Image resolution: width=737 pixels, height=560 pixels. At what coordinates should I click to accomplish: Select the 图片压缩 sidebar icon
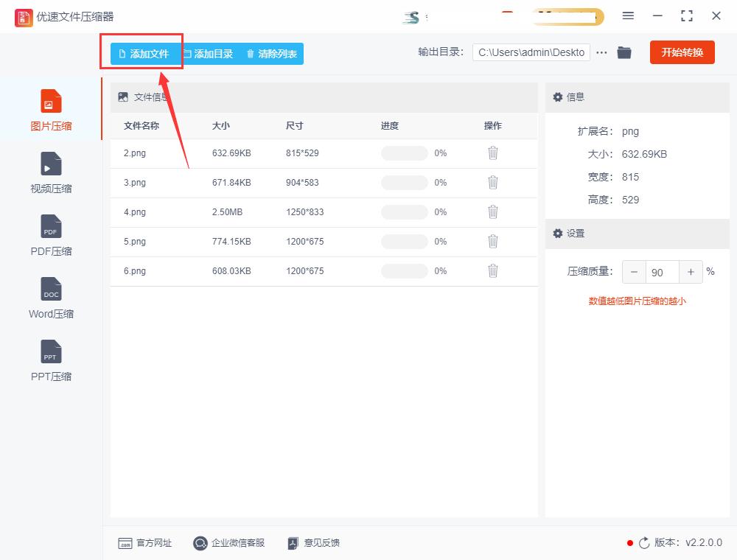[x=50, y=109]
